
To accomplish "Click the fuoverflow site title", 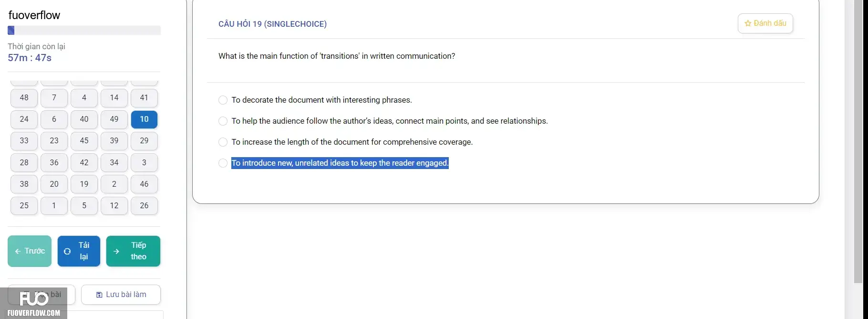I will [x=34, y=15].
